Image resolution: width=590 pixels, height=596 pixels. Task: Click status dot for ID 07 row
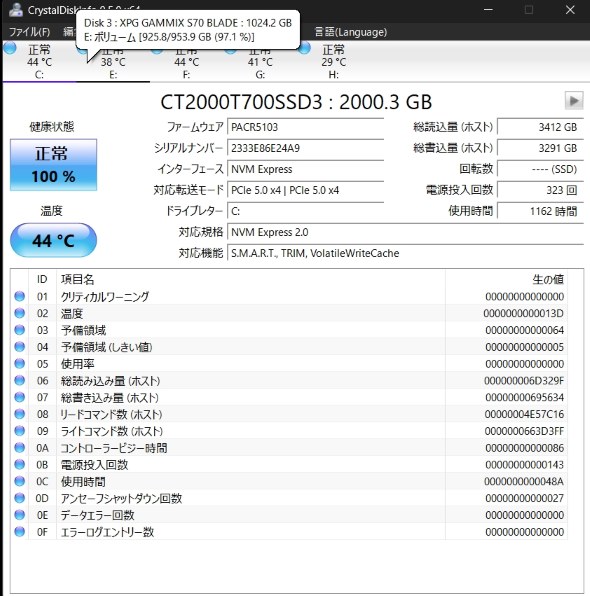pos(19,397)
